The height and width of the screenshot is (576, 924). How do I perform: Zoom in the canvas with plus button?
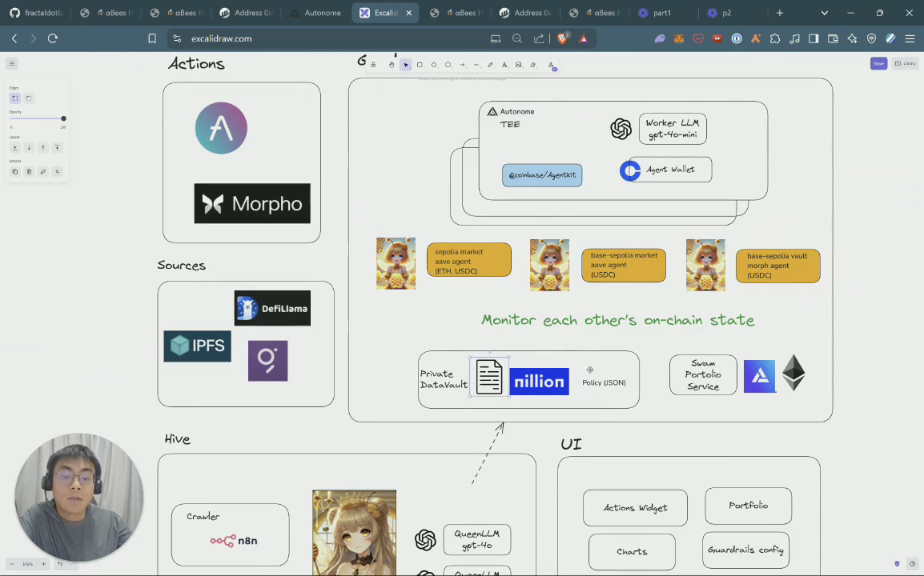point(43,564)
